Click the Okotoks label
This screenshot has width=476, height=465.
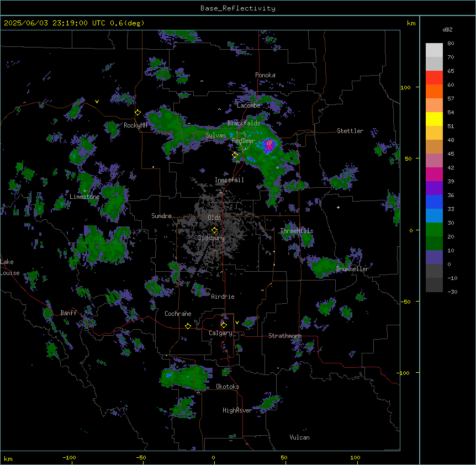[228, 387]
